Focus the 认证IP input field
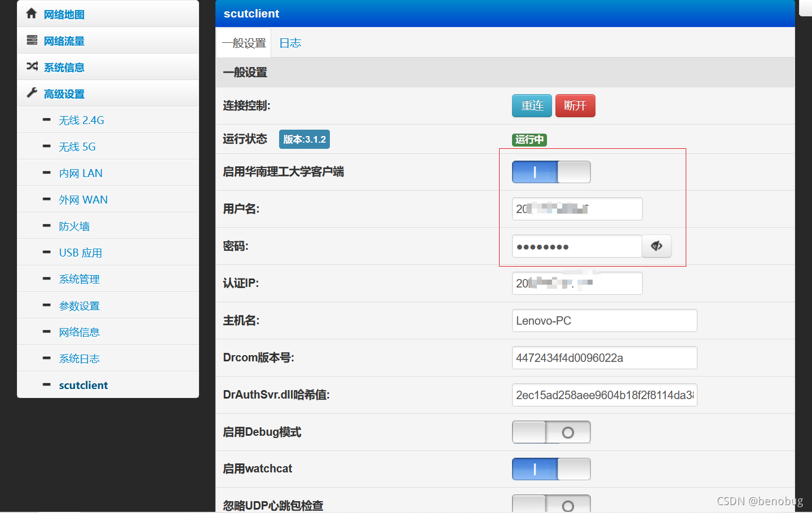Viewport: 812px width, 513px height. click(577, 283)
